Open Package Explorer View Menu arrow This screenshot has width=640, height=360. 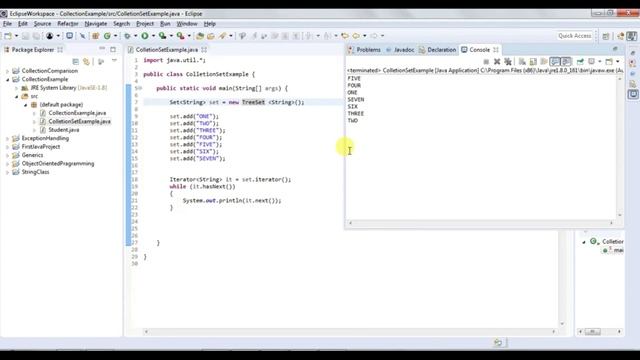click(114, 61)
